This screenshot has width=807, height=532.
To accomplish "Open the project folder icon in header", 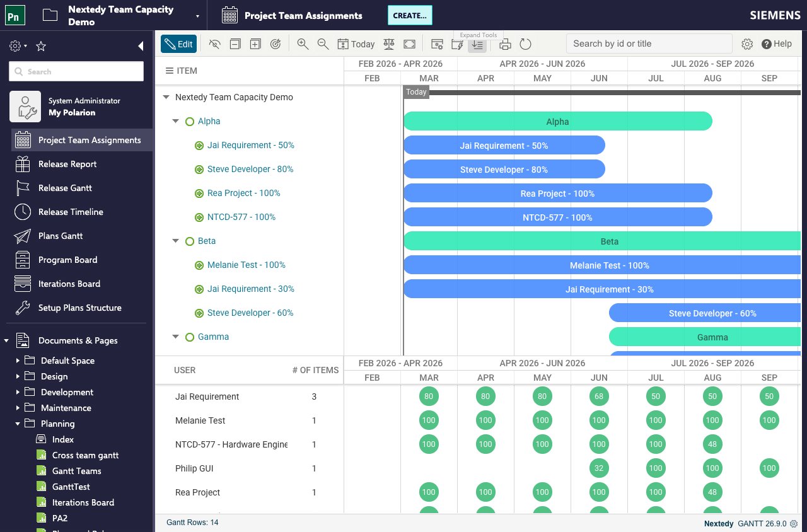I will pos(50,15).
